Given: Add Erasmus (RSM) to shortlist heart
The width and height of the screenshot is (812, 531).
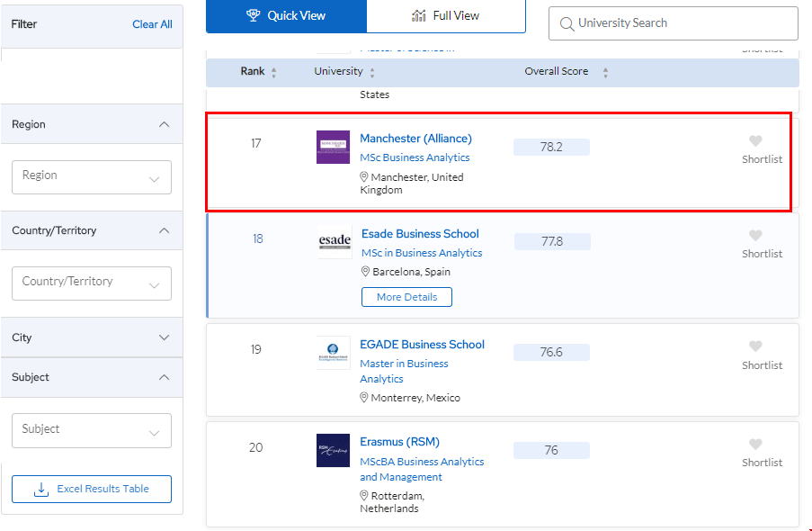Looking at the screenshot, I should pyautogui.click(x=755, y=445).
